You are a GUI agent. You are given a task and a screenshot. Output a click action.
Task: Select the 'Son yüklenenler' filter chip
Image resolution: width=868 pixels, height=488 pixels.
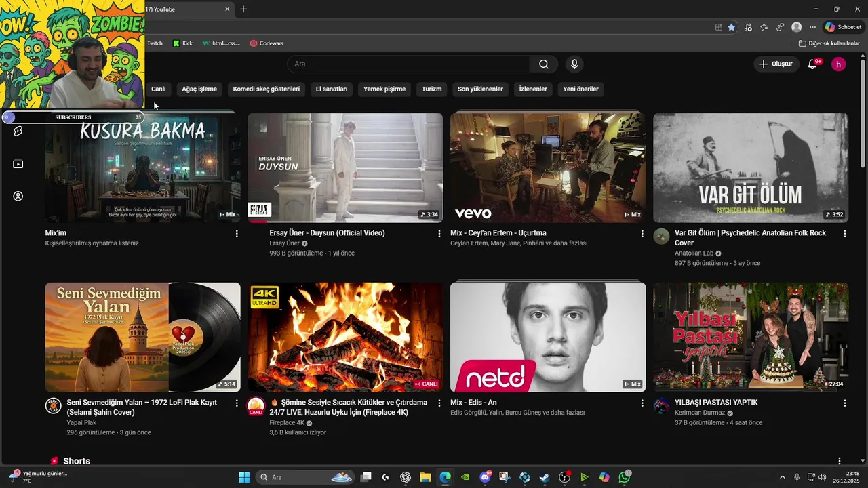point(480,89)
